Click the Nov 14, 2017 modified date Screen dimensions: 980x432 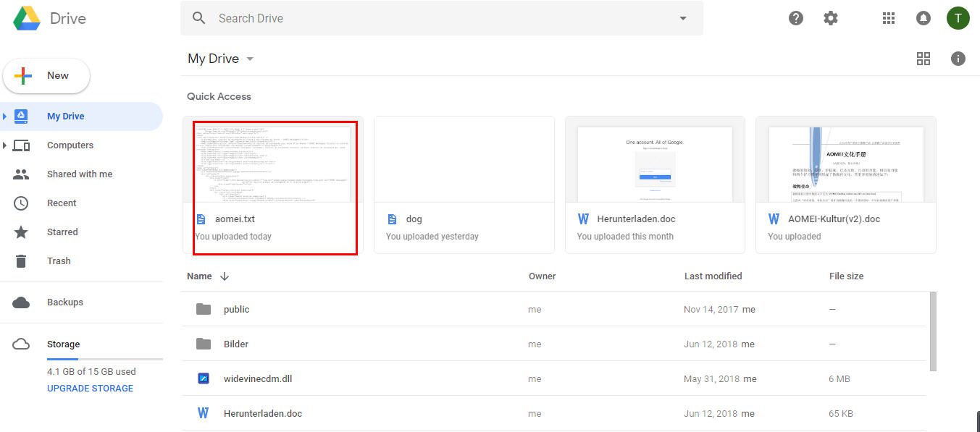[x=711, y=309]
